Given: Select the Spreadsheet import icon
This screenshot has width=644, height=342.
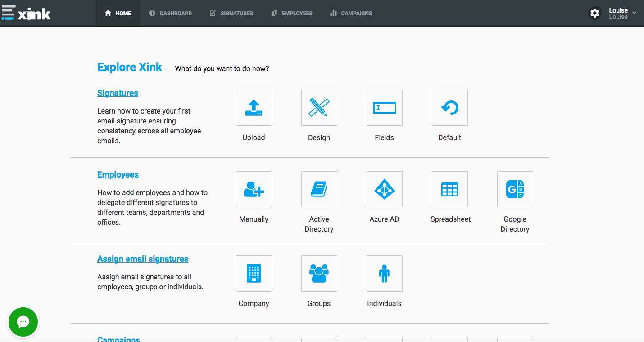Looking at the screenshot, I should tap(449, 189).
